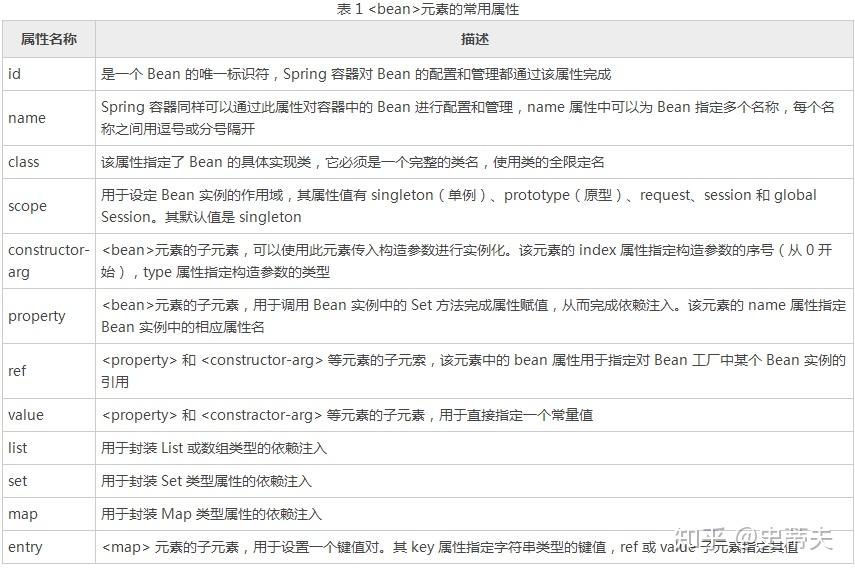
Task: Select the "list" attribute cell
Action: point(49,448)
